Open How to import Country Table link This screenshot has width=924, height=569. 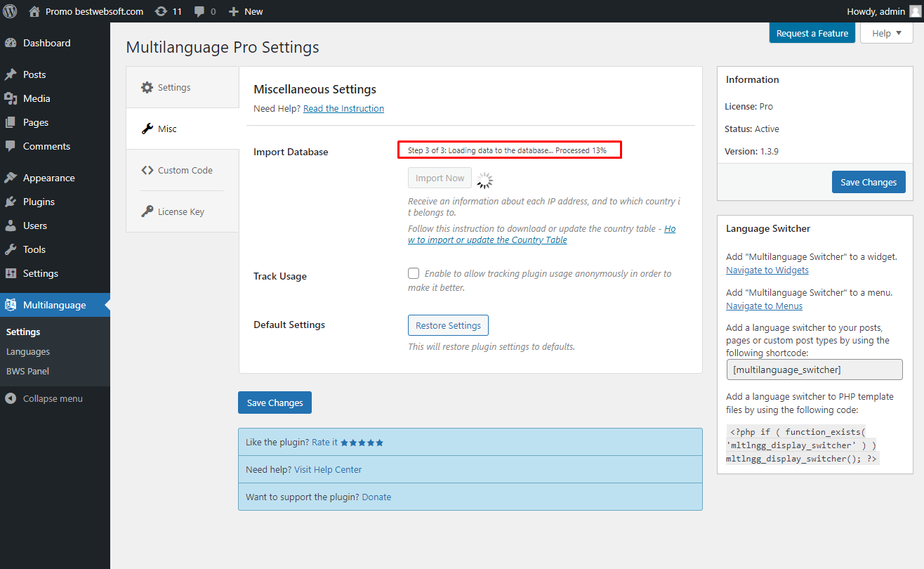tap(541, 235)
